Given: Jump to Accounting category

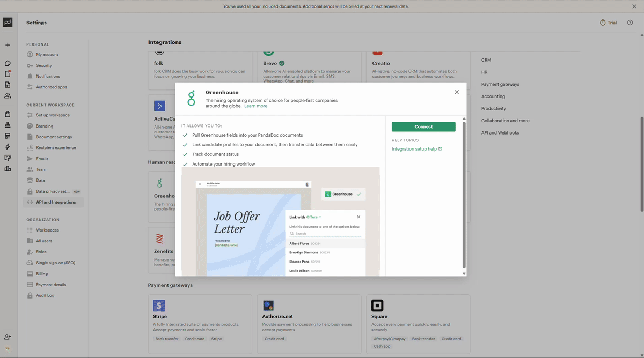Looking at the screenshot, I should pos(493,96).
